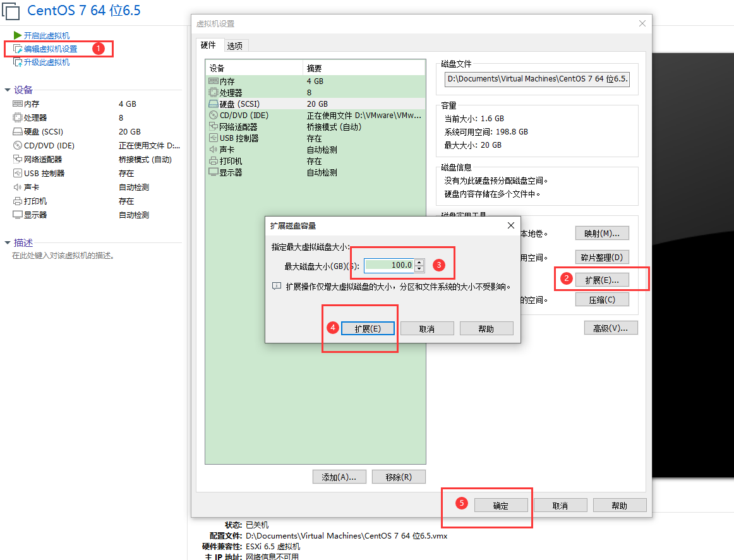Click 映射(M)... button
The width and height of the screenshot is (734, 560).
[x=602, y=233]
